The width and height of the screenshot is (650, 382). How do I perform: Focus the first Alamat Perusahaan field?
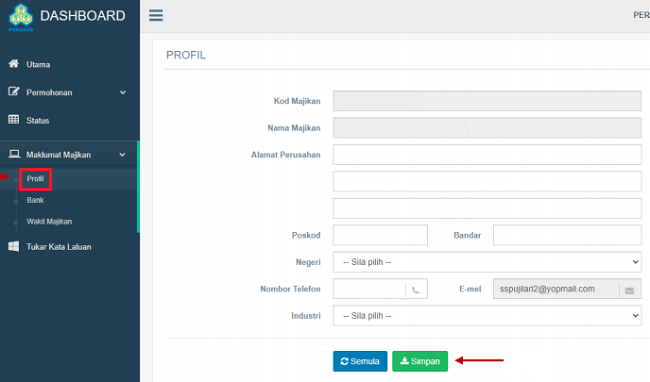[x=487, y=155]
